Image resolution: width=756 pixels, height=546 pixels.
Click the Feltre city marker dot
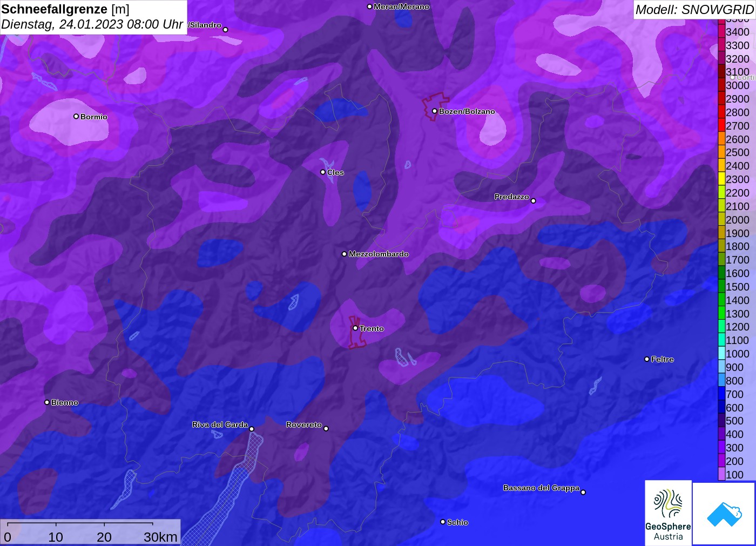point(647,359)
